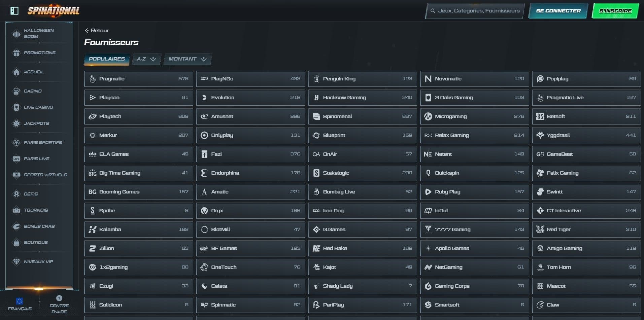Screen dimensions: 644x320
Task: Open Niveaux VIP diamond icon
Action: coord(16,262)
